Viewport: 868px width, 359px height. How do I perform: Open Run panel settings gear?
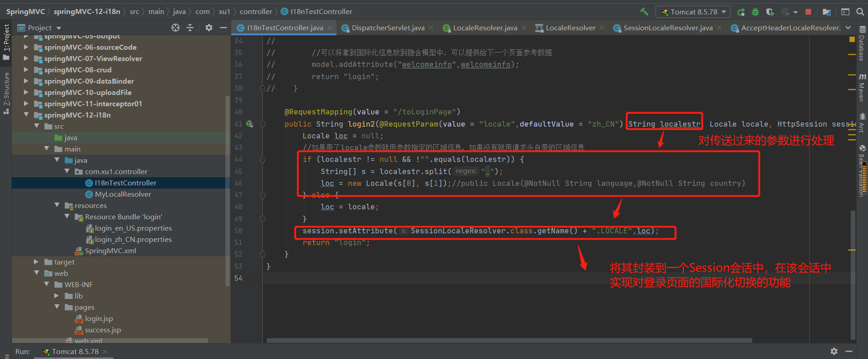[834, 351]
